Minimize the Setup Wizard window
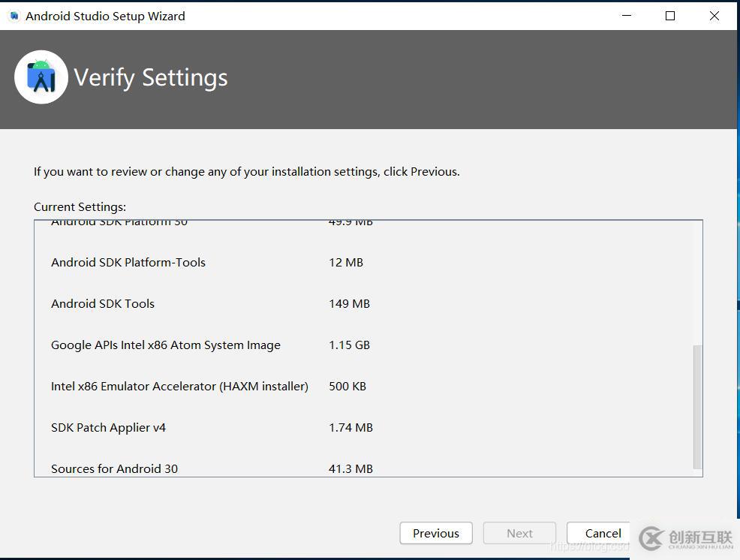740x560 pixels. [625, 16]
